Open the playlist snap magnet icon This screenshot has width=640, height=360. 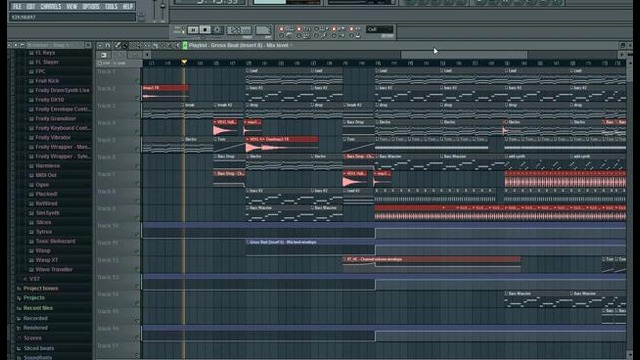(108, 45)
